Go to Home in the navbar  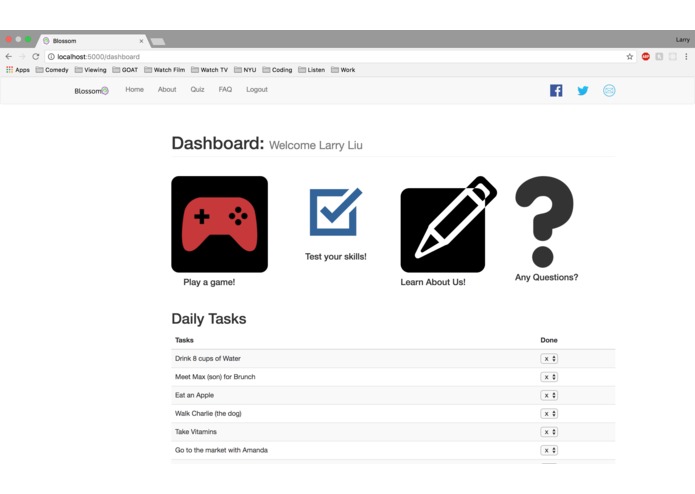click(x=134, y=89)
